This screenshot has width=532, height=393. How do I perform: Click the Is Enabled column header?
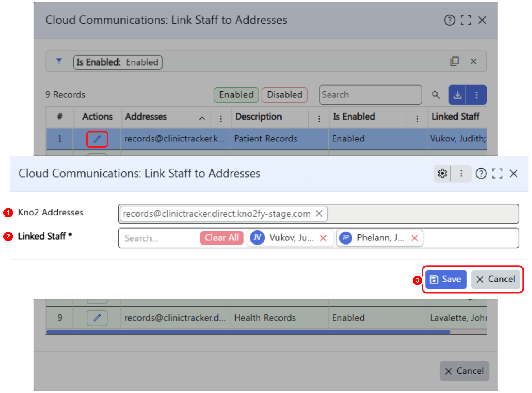click(354, 117)
